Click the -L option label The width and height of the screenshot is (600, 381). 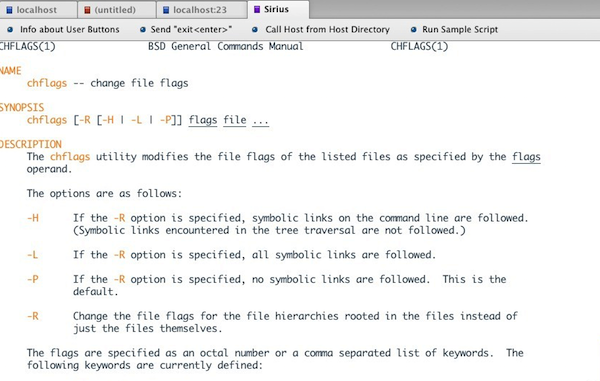click(x=33, y=255)
